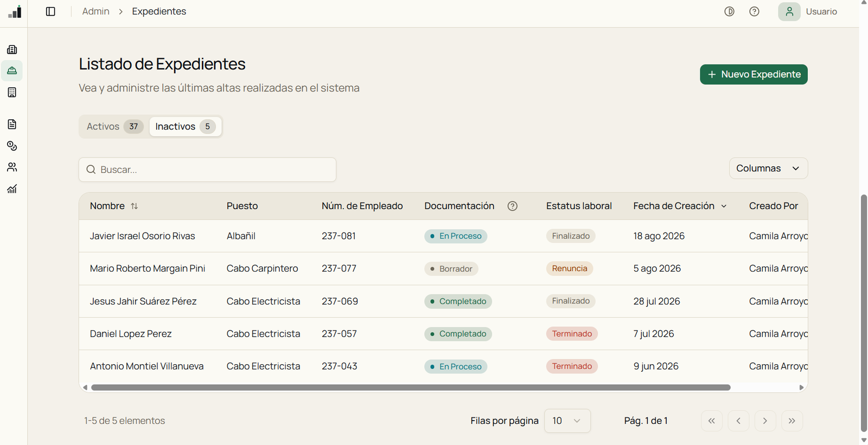
Task: Click the Albañil position cell
Action: (x=241, y=236)
